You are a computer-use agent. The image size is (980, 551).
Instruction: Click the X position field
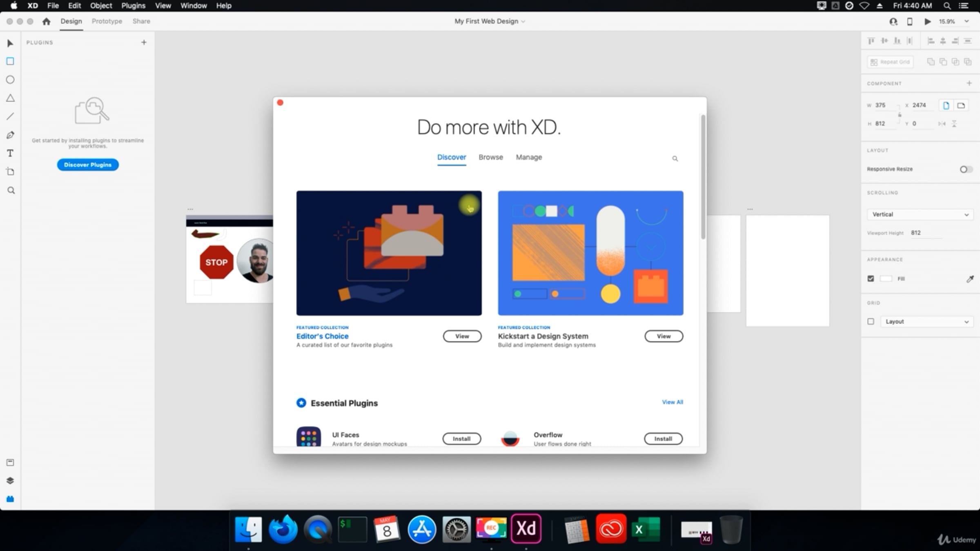[x=923, y=105]
